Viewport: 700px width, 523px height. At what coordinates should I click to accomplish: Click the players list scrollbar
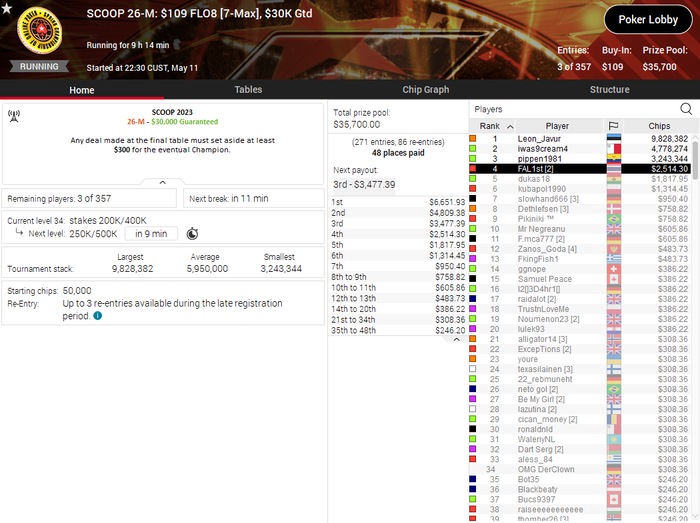[695, 161]
